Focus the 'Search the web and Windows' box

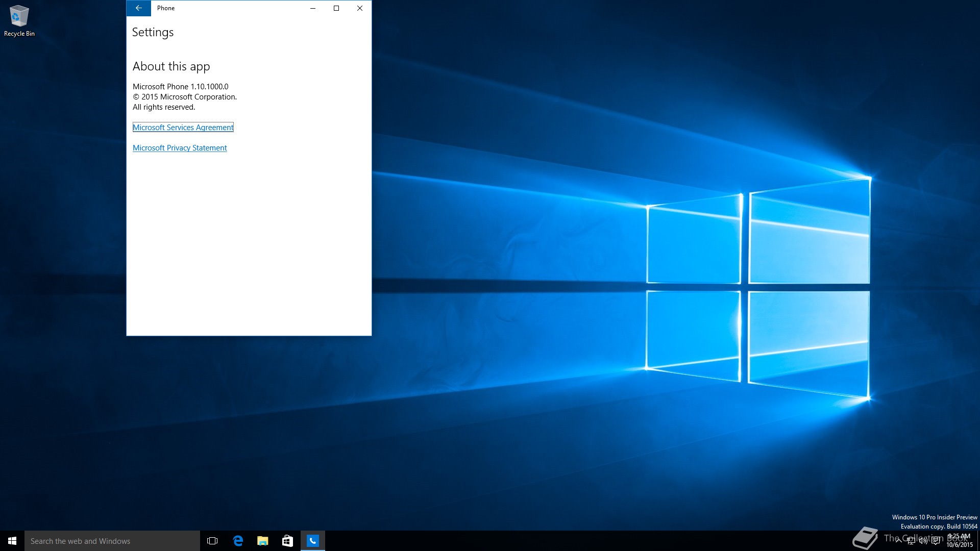(112, 541)
